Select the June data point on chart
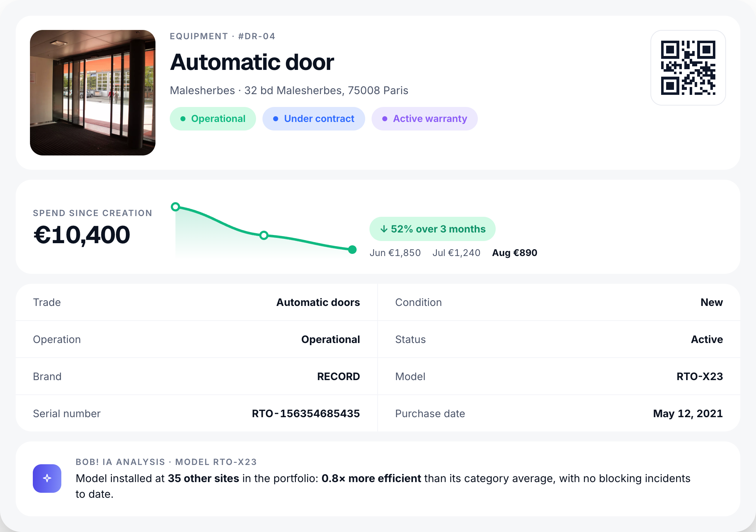The height and width of the screenshot is (532, 756). 175,207
